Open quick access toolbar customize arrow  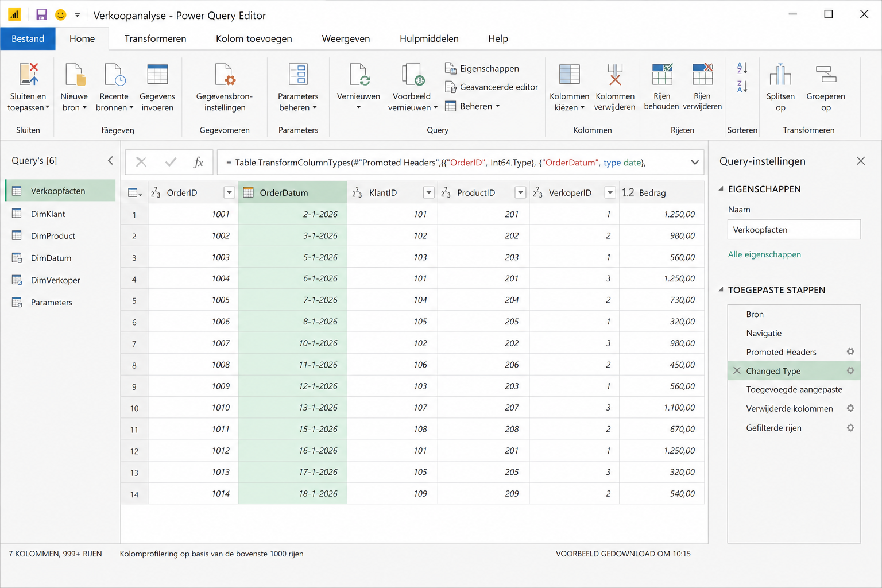[78, 15]
